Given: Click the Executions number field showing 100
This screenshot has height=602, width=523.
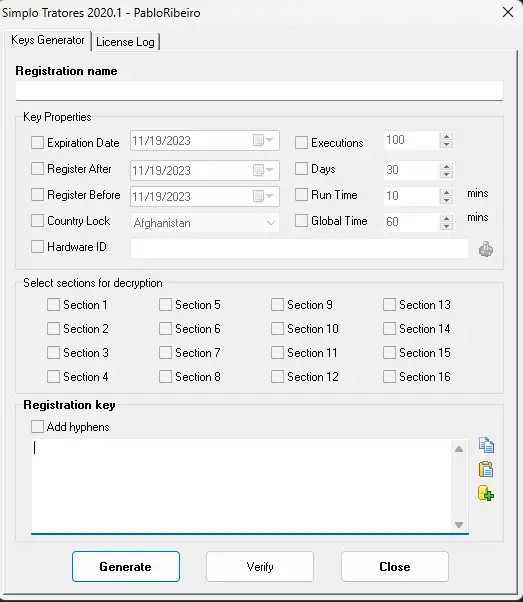Looking at the screenshot, I should [x=412, y=141].
